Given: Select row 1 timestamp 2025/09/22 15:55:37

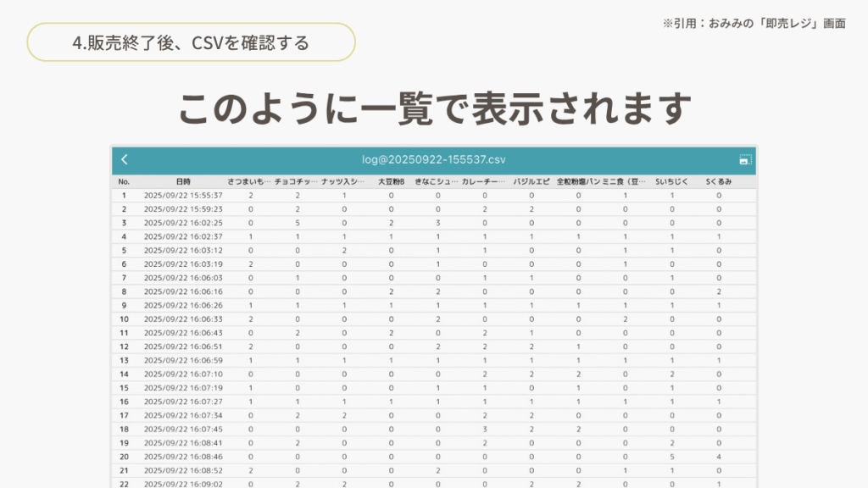Looking at the screenshot, I should coord(183,195).
